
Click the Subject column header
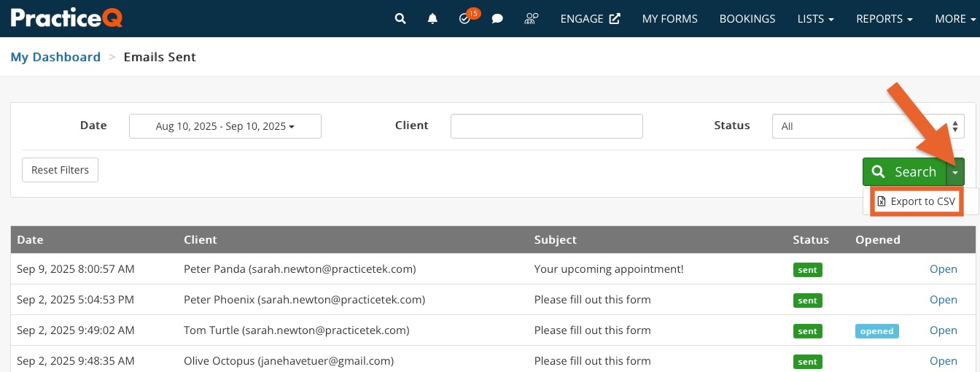(556, 239)
